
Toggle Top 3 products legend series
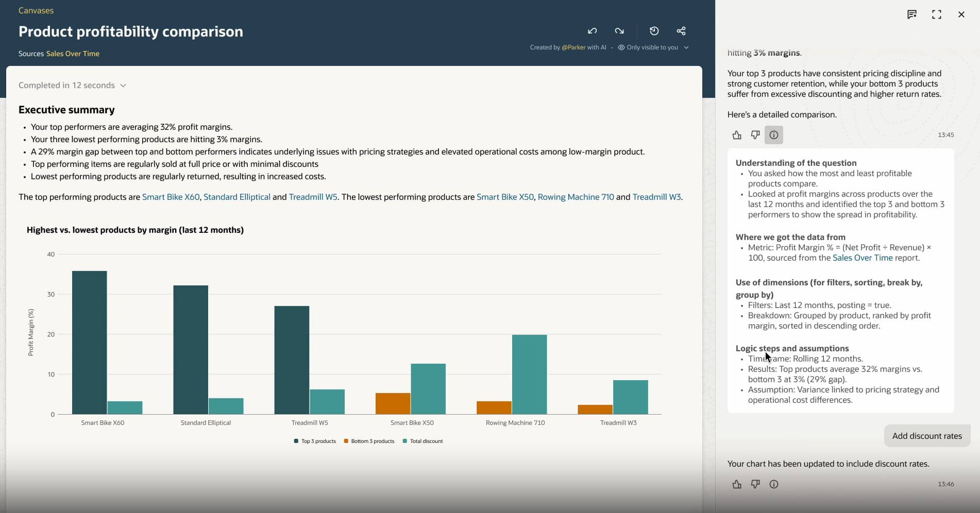(x=315, y=441)
